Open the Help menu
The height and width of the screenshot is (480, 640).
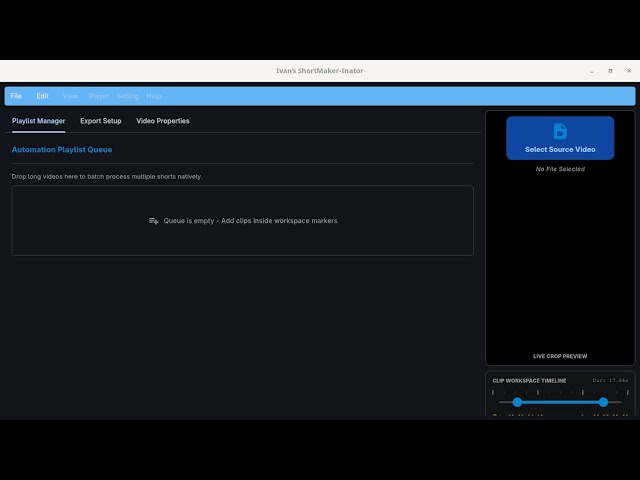tap(154, 96)
